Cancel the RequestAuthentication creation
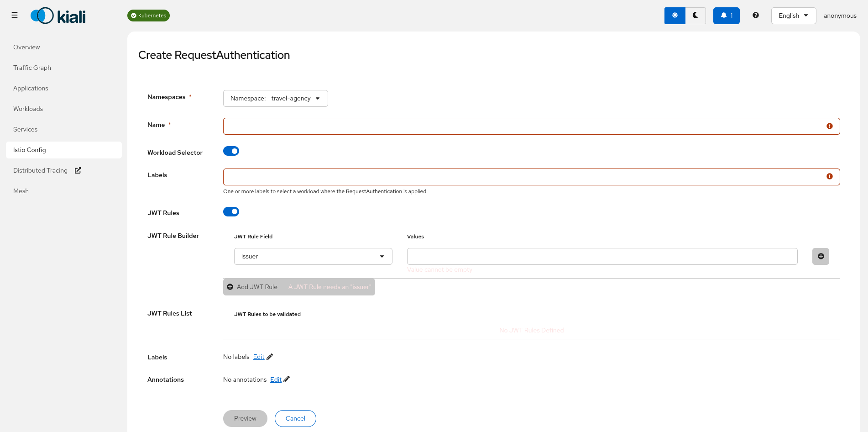The width and height of the screenshot is (868, 432). click(295, 418)
